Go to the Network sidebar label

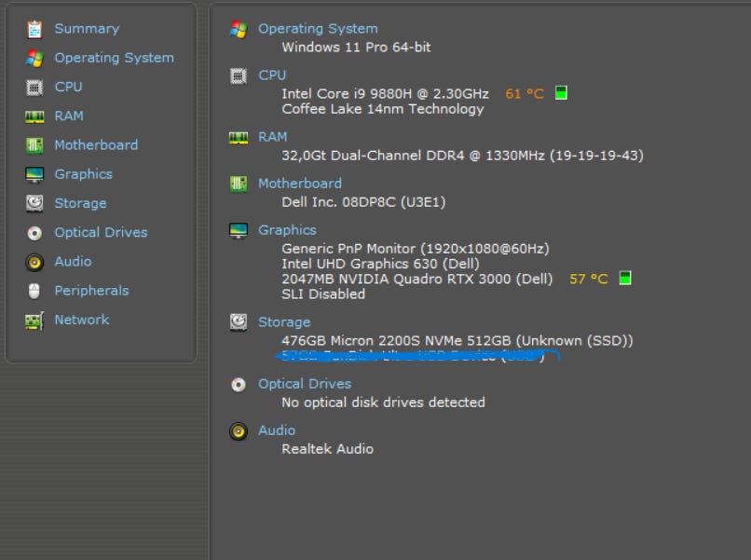(x=82, y=320)
